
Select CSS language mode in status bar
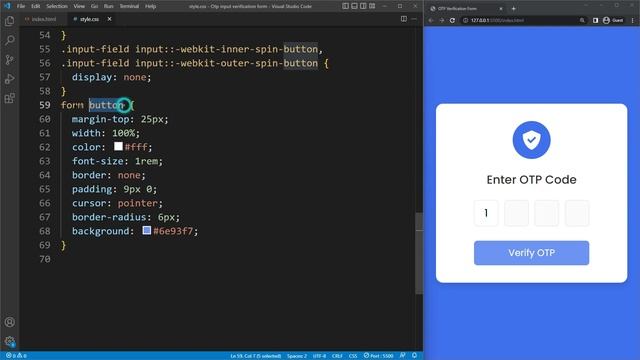(353, 356)
